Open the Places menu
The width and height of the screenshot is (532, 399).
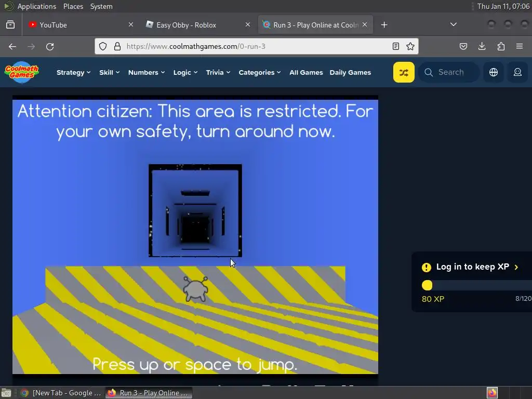(73, 6)
